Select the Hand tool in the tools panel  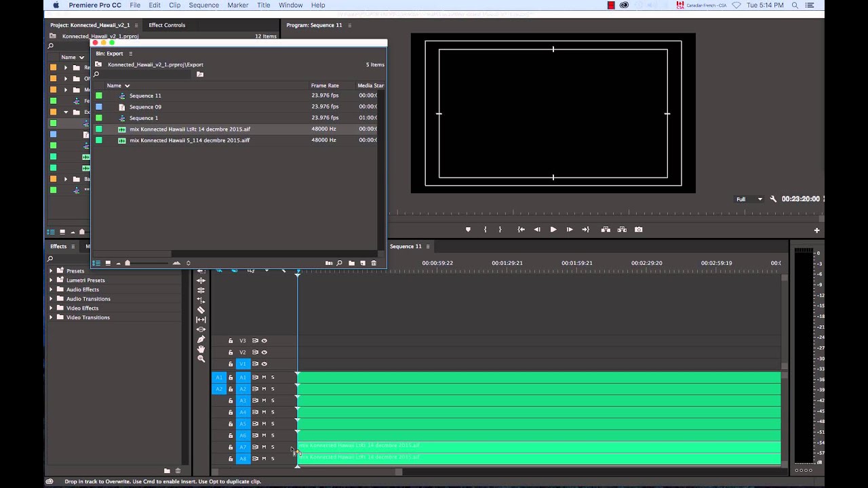click(201, 349)
